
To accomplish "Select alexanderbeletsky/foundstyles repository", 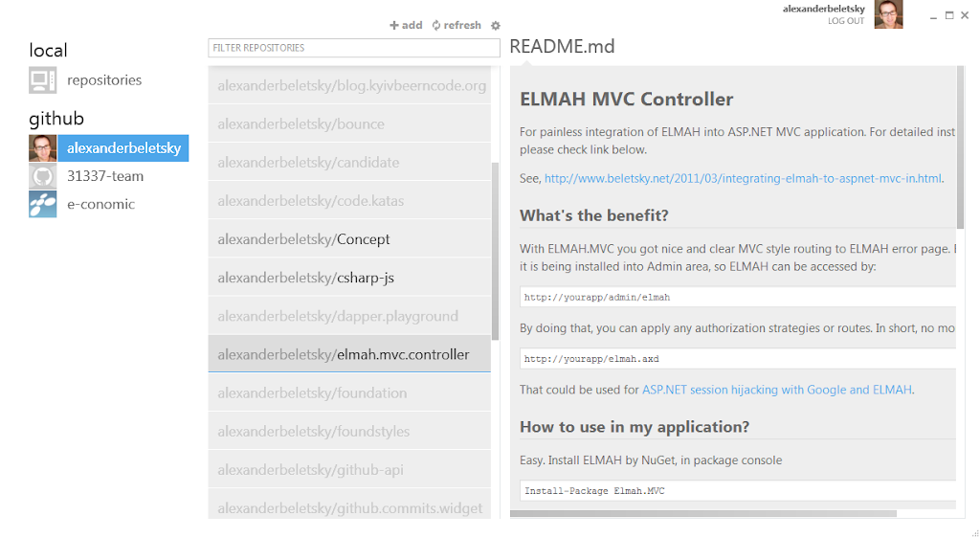I will tap(349, 431).
